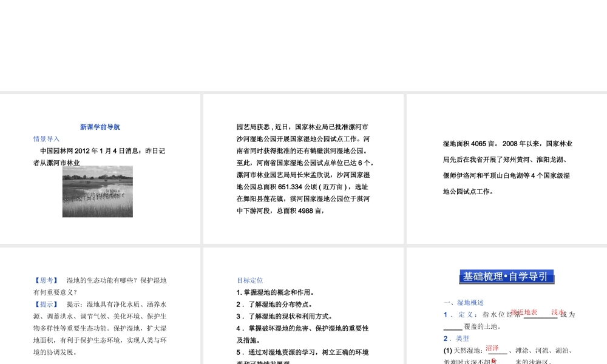This screenshot has height=364, width=607.
Task: Click the 目标定位 heading
Action: (x=249, y=280)
